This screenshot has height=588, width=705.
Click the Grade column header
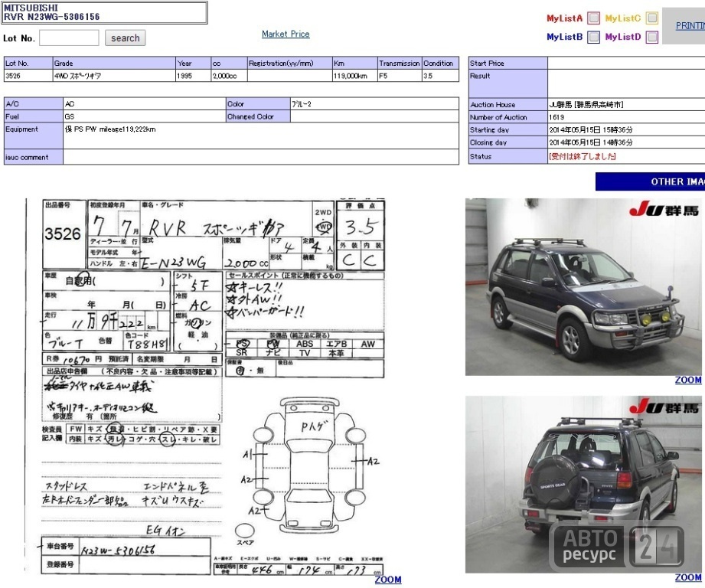point(114,63)
